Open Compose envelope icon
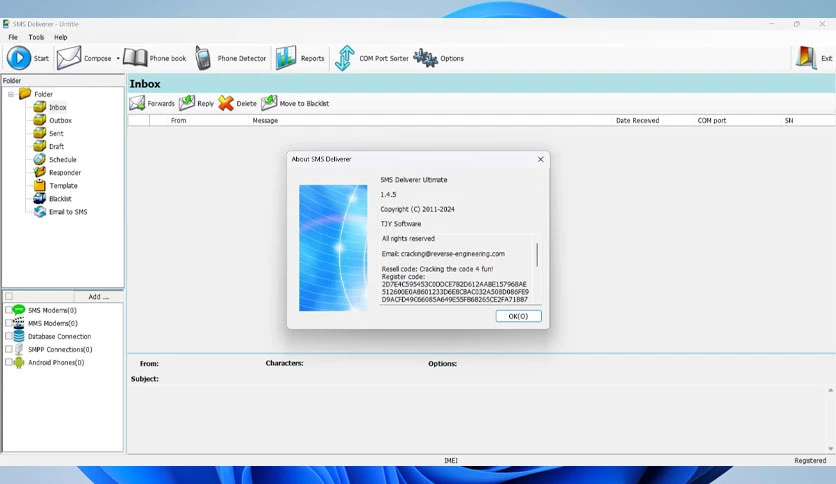Viewport: 836px width, 484px height. [x=69, y=58]
